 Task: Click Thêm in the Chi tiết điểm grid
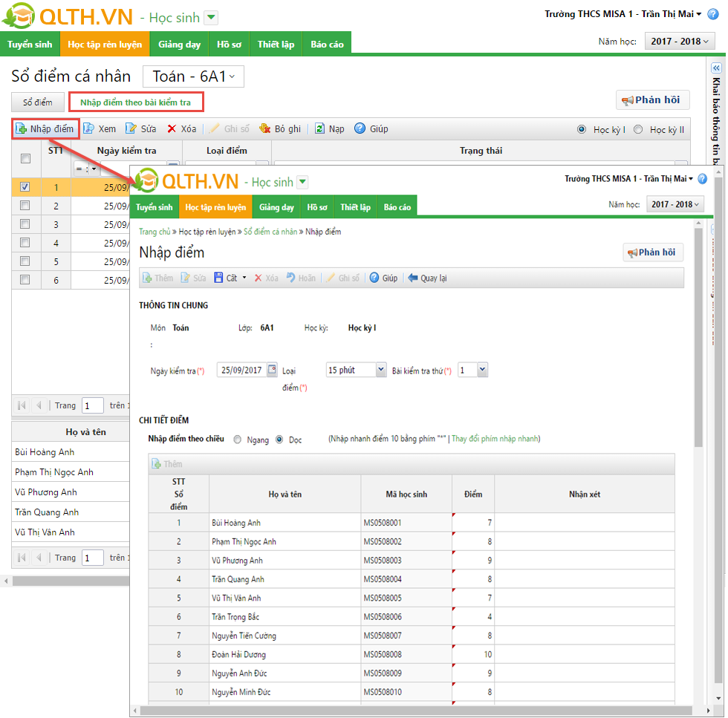point(166,463)
